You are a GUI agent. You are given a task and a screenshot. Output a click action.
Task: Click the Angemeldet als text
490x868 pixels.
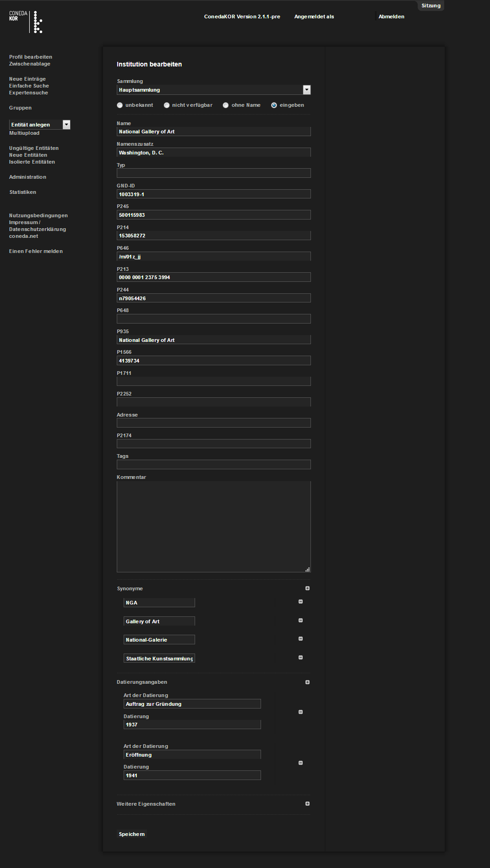click(314, 17)
